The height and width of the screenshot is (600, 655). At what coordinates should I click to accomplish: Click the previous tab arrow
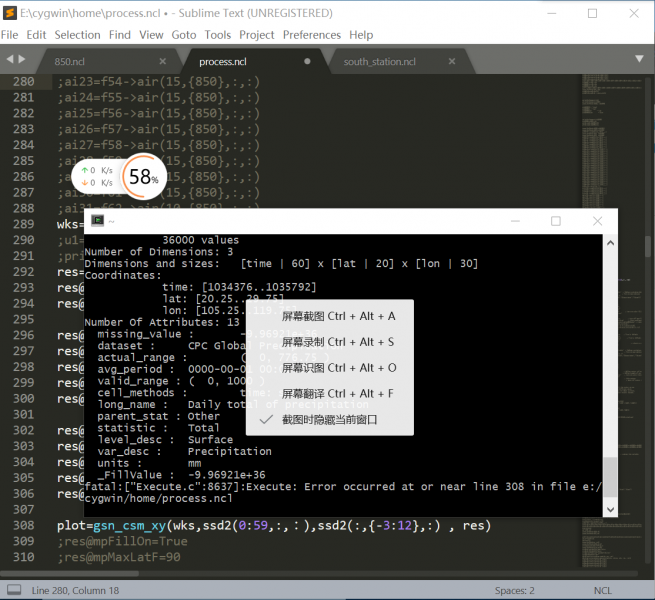pos(9,60)
